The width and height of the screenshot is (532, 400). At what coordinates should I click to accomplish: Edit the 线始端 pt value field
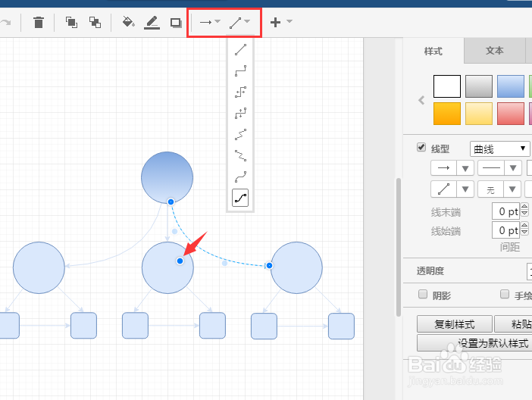pyautogui.click(x=506, y=230)
